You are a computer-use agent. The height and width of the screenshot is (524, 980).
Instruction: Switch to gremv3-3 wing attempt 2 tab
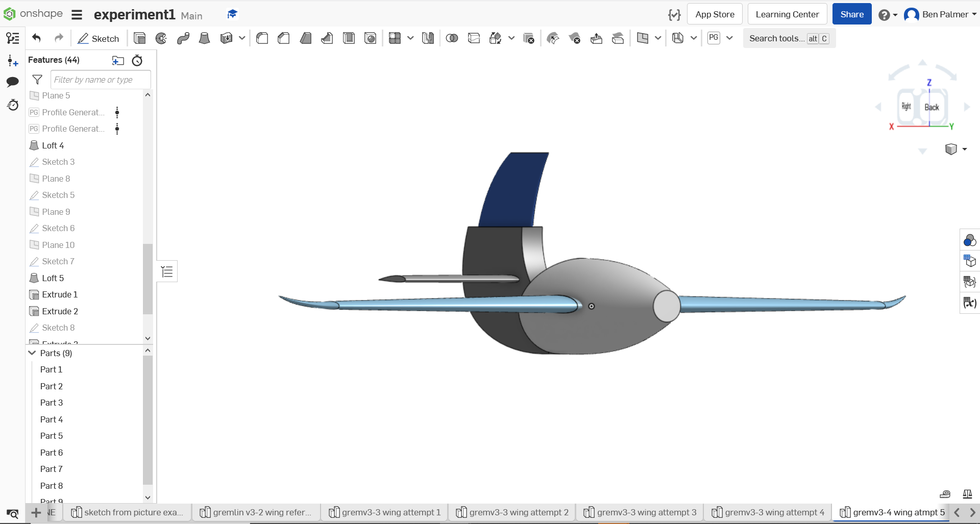tap(512, 512)
